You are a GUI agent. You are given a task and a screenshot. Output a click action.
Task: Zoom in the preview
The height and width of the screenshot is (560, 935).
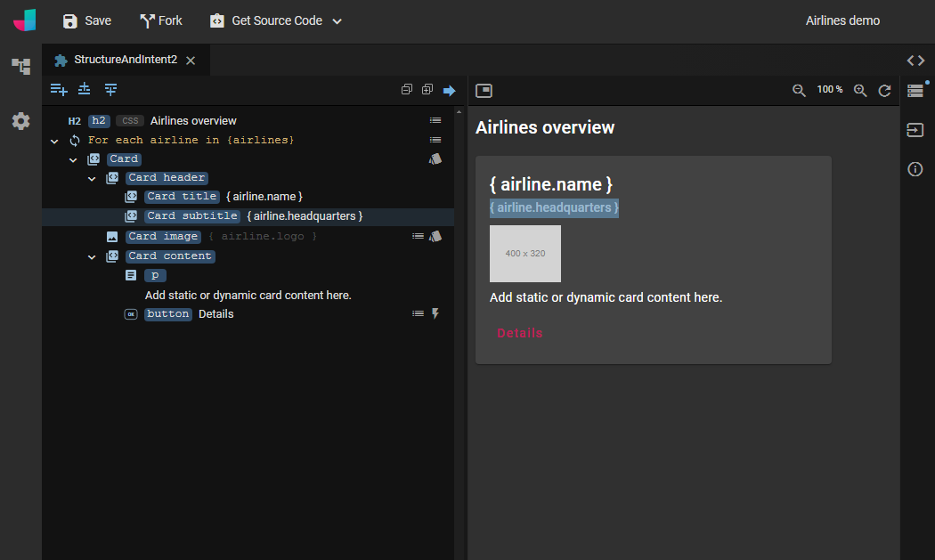coord(860,90)
